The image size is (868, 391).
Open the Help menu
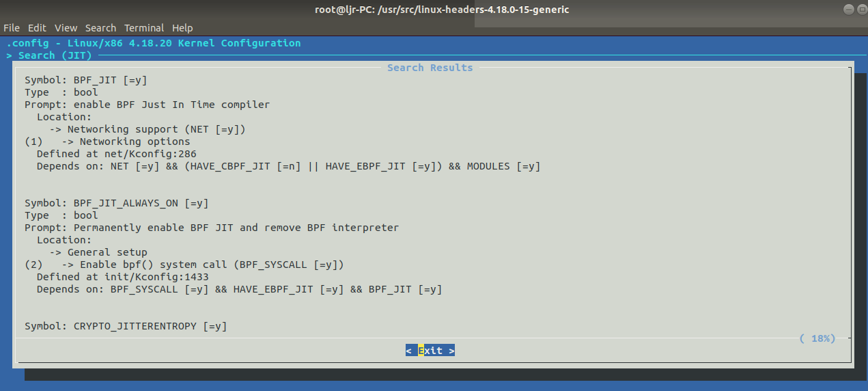coord(182,28)
